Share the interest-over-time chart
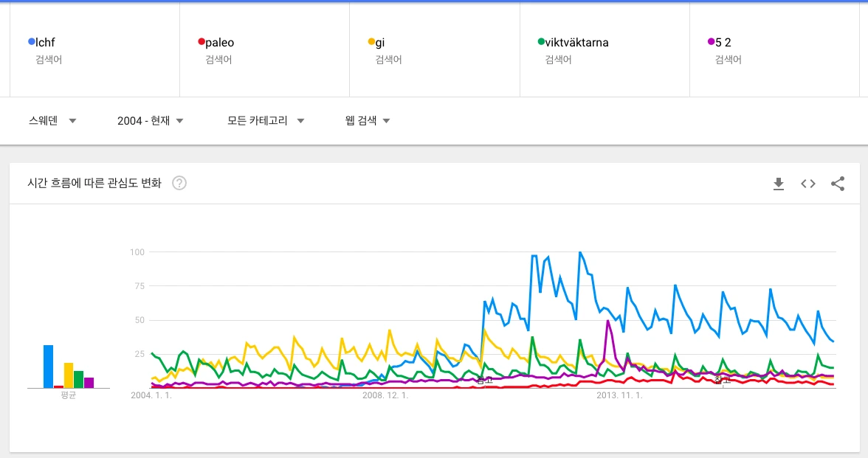 [x=838, y=184]
